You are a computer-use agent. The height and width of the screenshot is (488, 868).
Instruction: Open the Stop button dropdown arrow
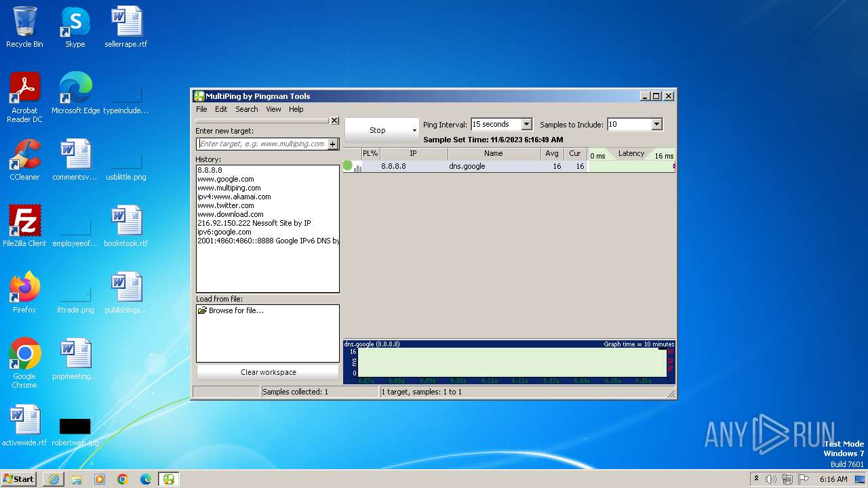(x=414, y=130)
